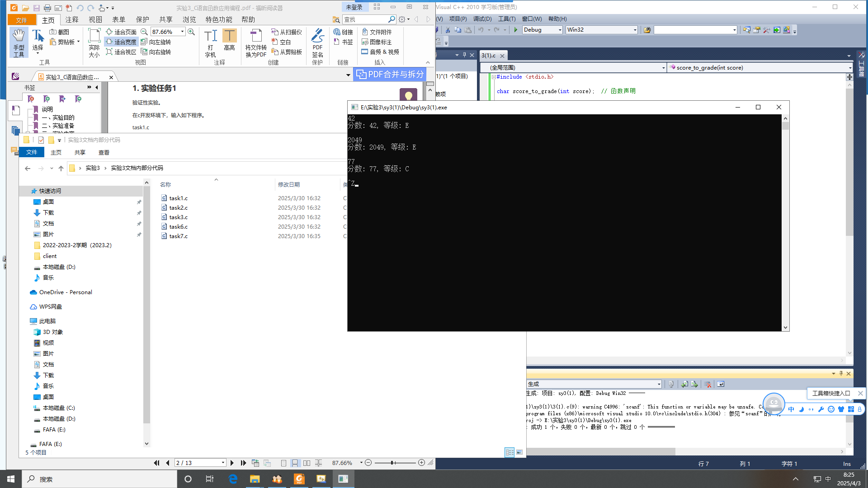Activate the Typewriter tool
Viewport: 868px width, 488px height.
tap(210, 42)
